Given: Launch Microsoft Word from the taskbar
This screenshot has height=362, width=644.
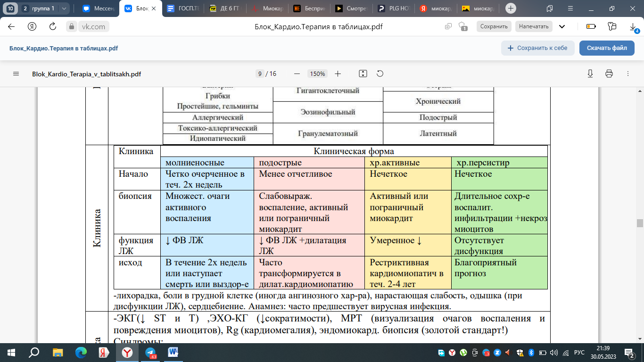Looking at the screenshot, I should tap(173, 352).
